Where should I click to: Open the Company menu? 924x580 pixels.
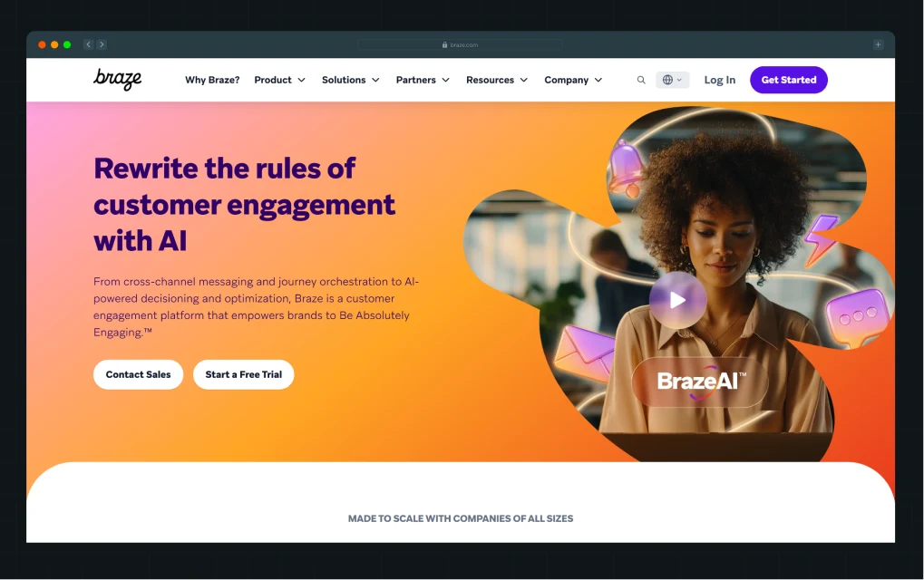pos(573,80)
